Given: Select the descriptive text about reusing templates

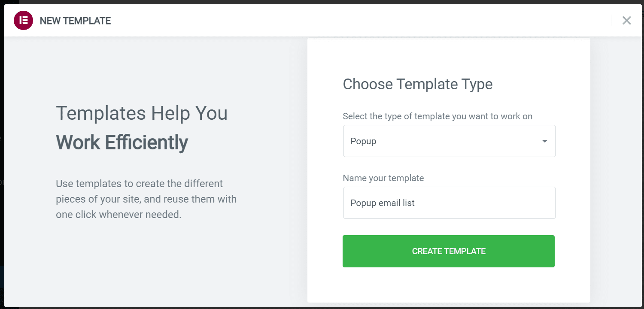Looking at the screenshot, I should [x=146, y=199].
